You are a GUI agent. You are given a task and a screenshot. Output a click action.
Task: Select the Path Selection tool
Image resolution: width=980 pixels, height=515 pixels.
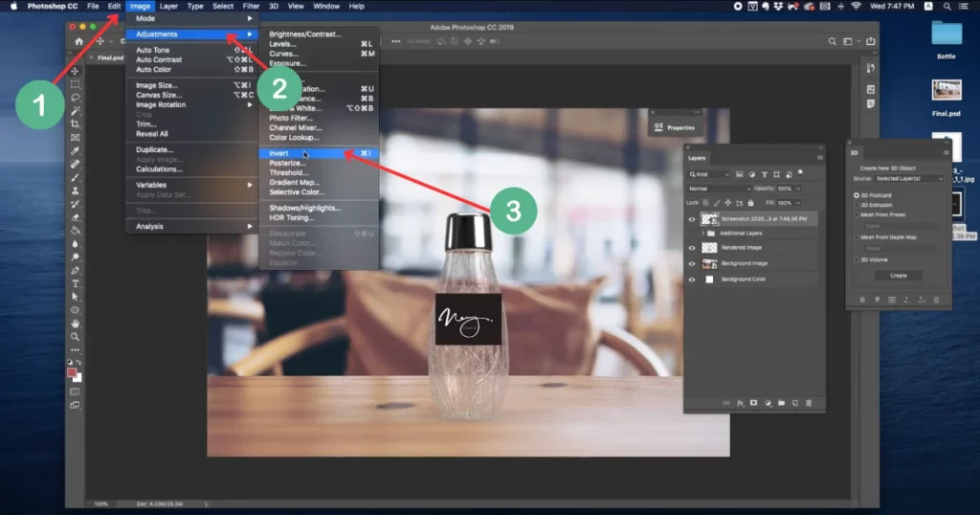coord(75,297)
